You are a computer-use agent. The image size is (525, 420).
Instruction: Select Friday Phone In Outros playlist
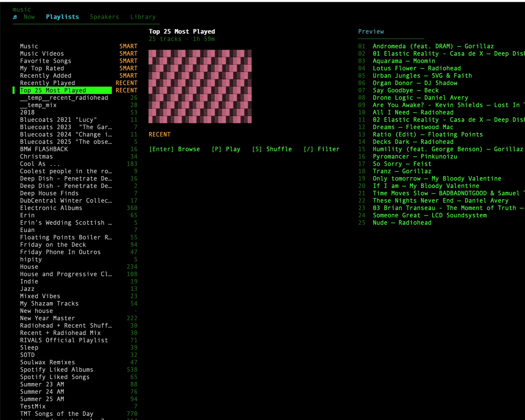click(79, 252)
